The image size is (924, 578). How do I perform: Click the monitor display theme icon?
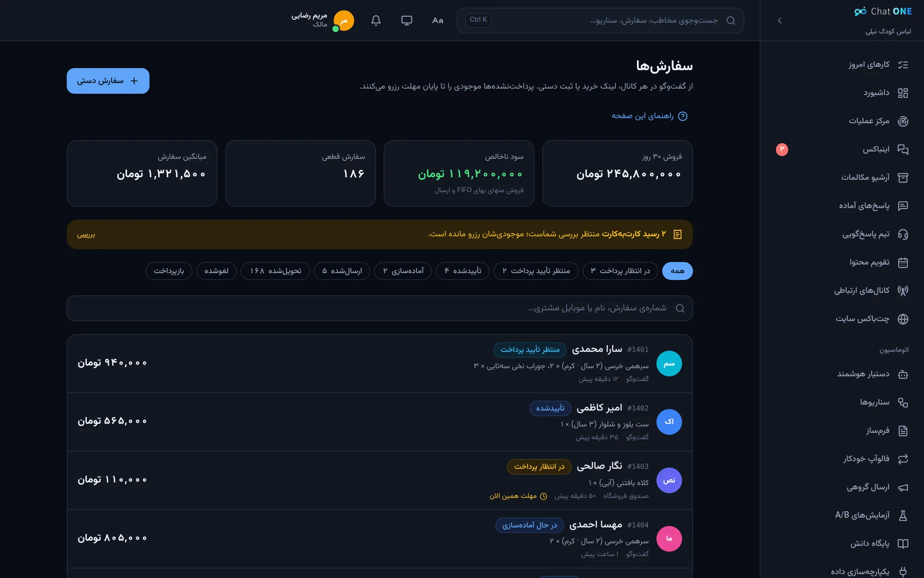pyautogui.click(x=406, y=21)
